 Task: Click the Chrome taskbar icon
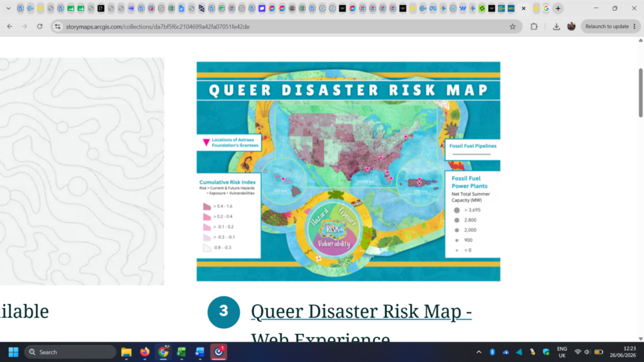(x=164, y=352)
